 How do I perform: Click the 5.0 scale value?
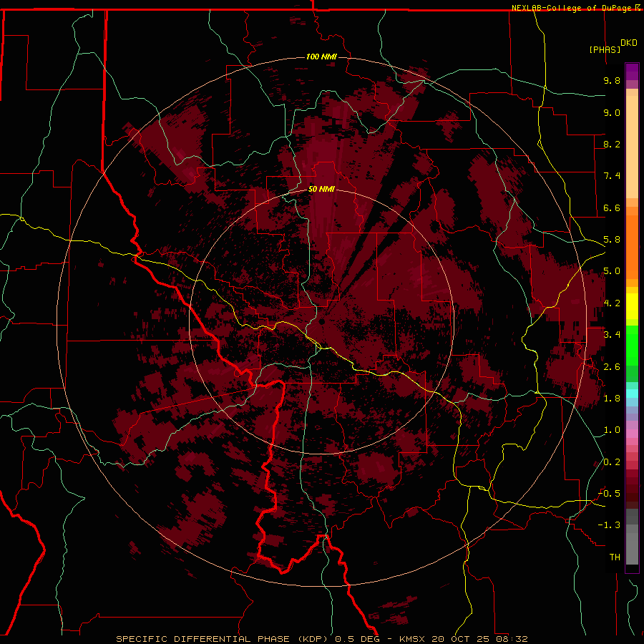coord(612,271)
